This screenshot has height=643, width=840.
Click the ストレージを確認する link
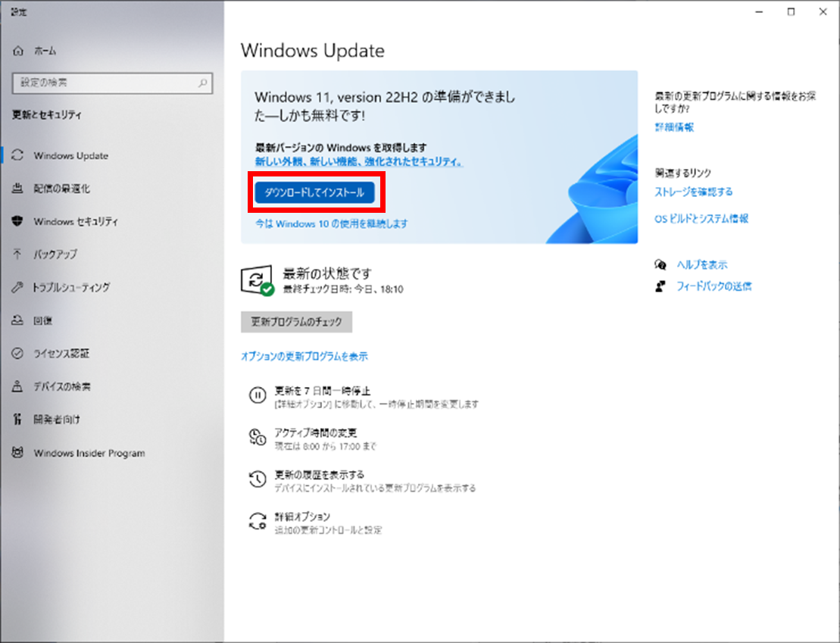[x=693, y=192]
